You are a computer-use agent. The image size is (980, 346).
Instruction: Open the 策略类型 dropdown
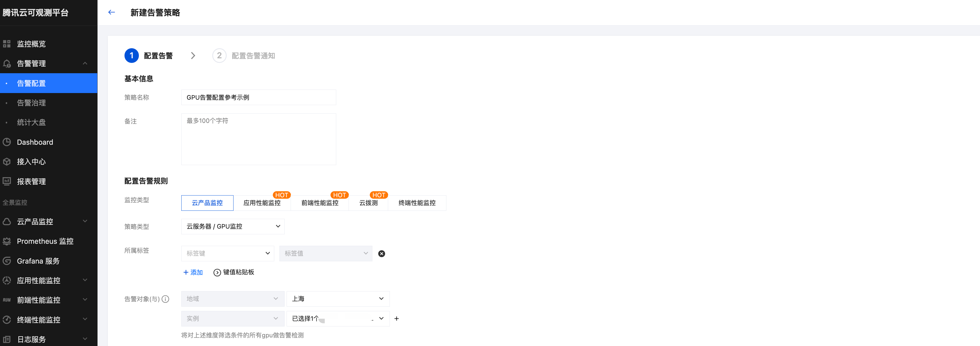point(232,227)
